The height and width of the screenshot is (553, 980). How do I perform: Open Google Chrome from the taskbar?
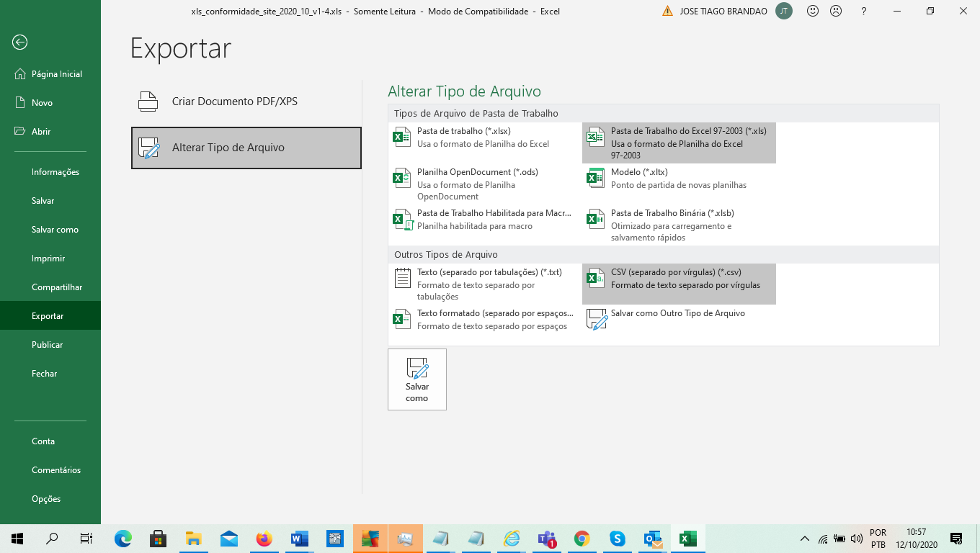point(582,538)
